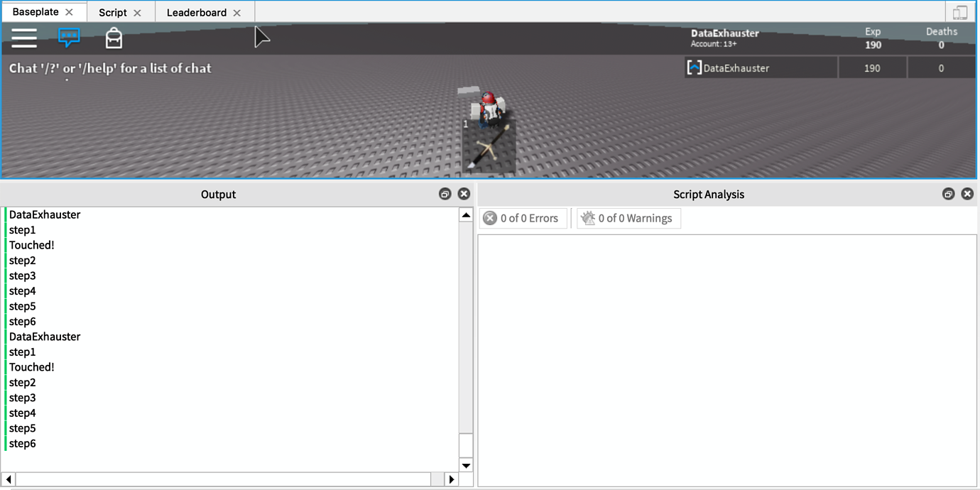This screenshot has height=490, width=980.
Task: Pop out the Script Analysis panel
Action: tap(948, 193)
